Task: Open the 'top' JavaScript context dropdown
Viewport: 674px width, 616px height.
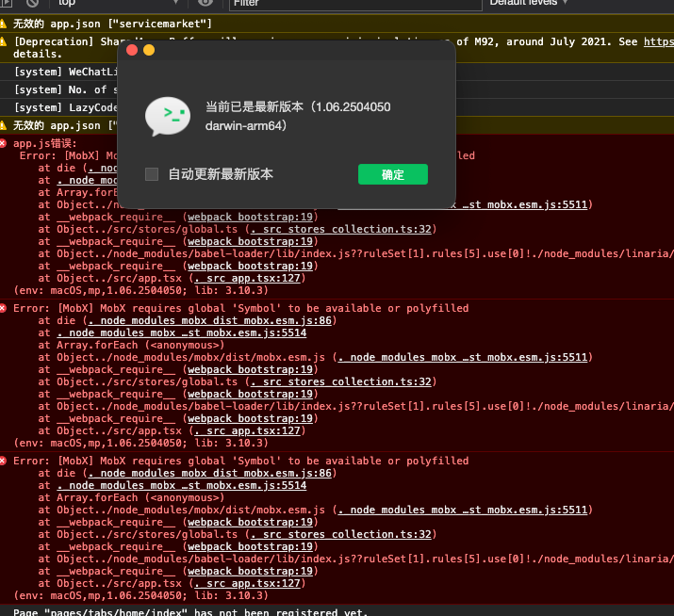Action: pos(118,3)
